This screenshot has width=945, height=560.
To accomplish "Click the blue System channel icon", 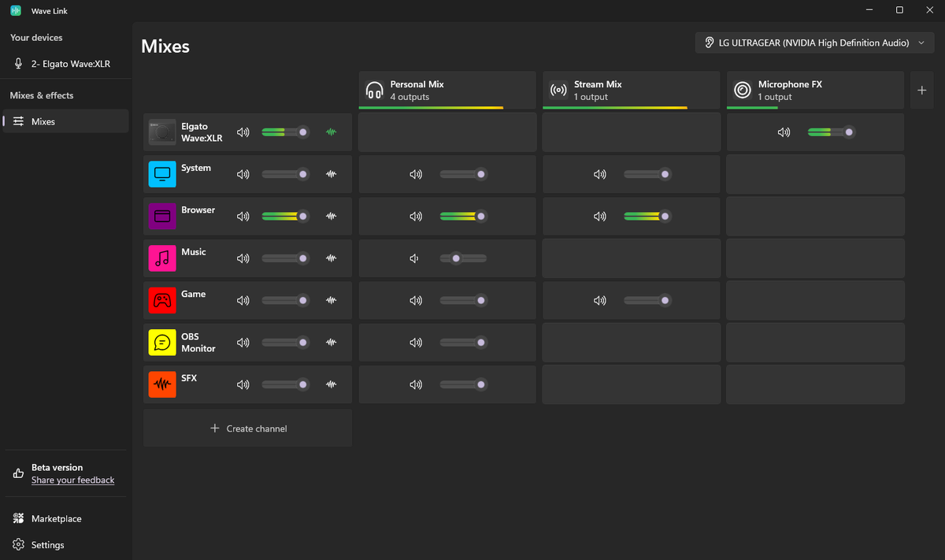I will coord(162,174).
